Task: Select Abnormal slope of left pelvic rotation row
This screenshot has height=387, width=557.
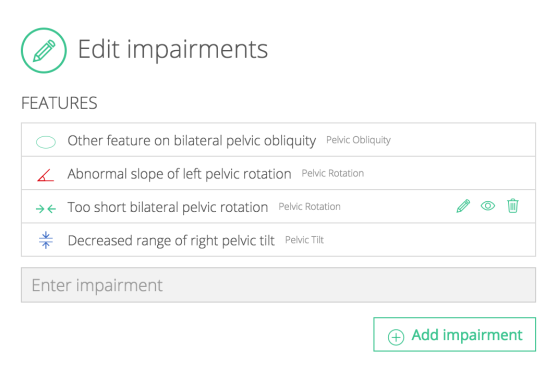Action: coord(278,173)
